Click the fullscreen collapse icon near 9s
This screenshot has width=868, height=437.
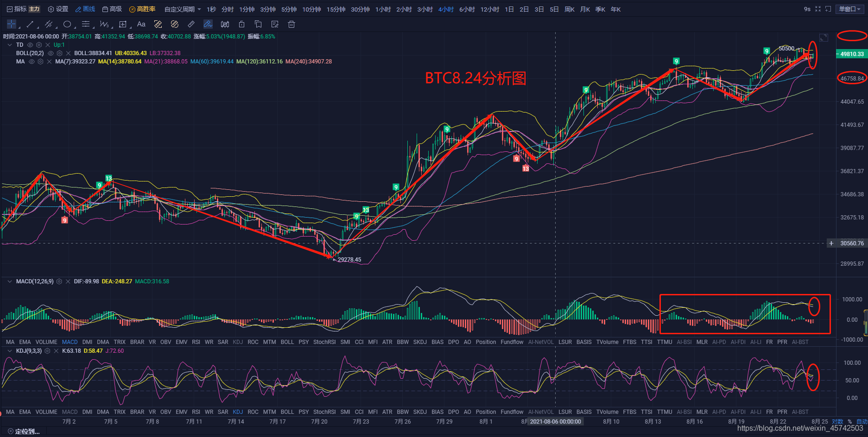(x=818, y=9)
